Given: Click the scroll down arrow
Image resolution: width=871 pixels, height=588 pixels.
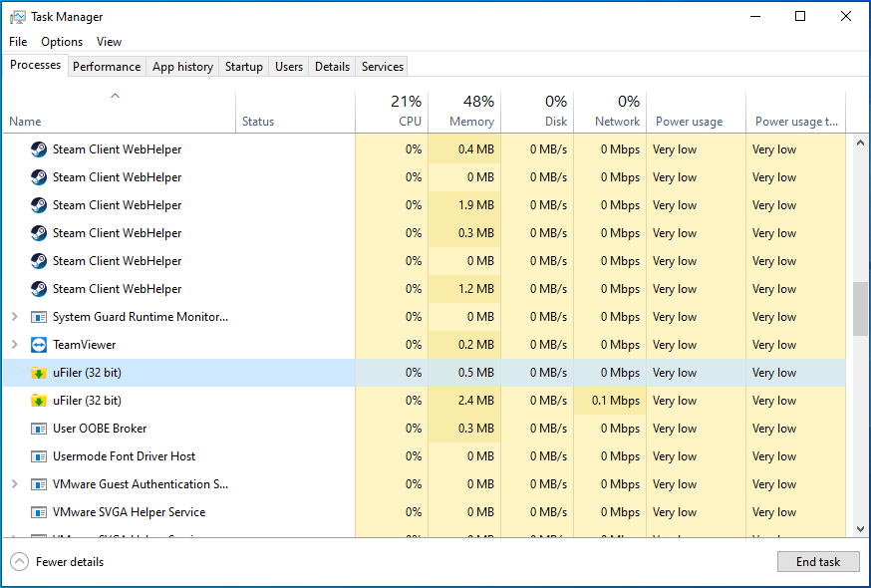Looking at the screenshot, I should (x=859, y=529).
